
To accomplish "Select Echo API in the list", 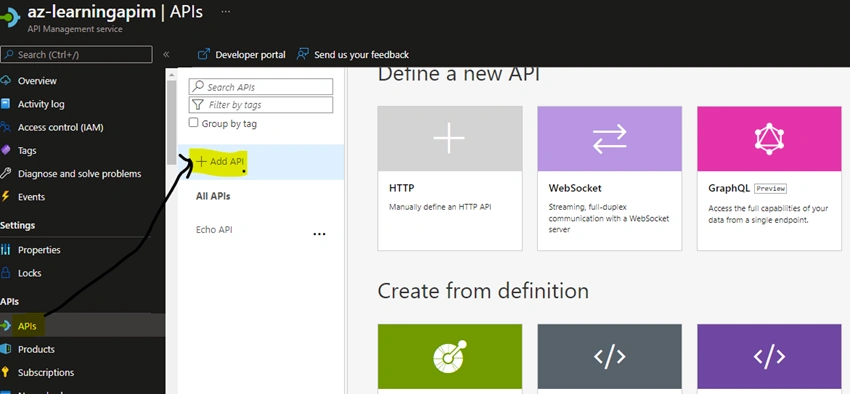I will (214, 230).
